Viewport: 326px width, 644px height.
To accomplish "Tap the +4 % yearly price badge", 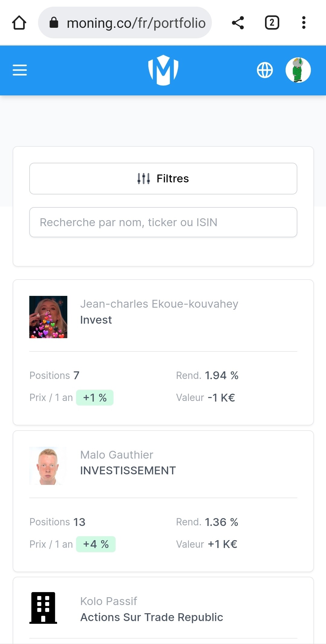I will click(96, 544).
